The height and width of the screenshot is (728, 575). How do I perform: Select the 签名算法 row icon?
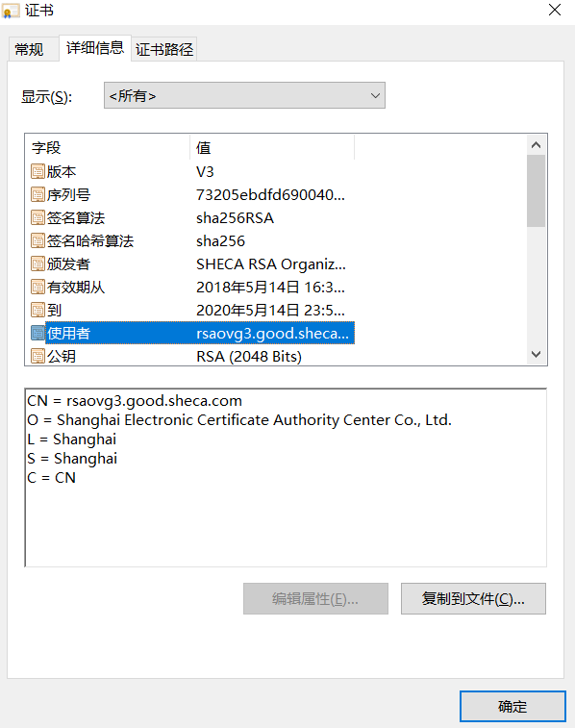pos(37,217)
